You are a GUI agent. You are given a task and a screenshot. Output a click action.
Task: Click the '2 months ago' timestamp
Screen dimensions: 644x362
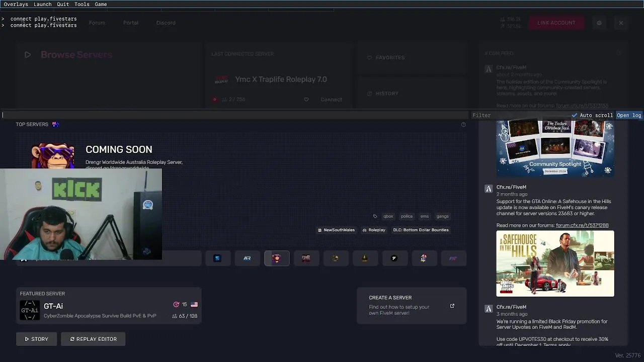pyautogui.click(x=512, y=194)
